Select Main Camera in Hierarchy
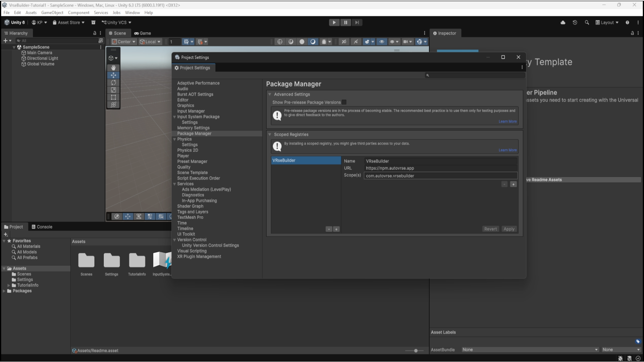 [x=39, y=53]
